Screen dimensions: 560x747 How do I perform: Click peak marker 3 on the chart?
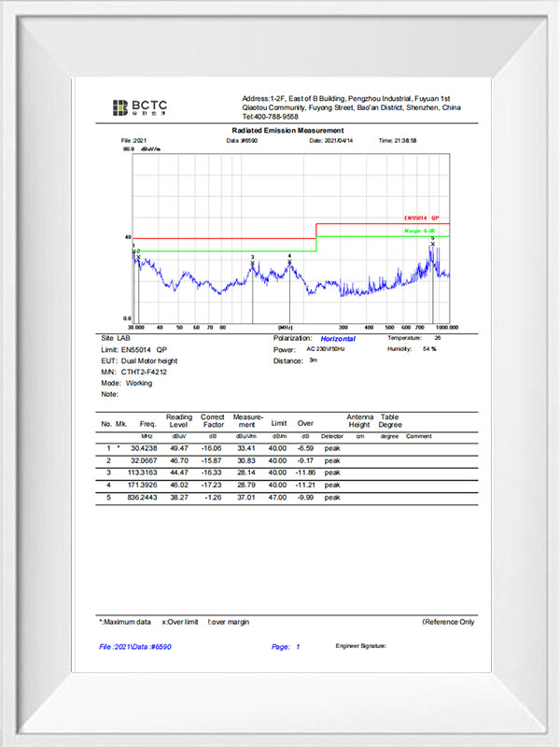point(252,262)
